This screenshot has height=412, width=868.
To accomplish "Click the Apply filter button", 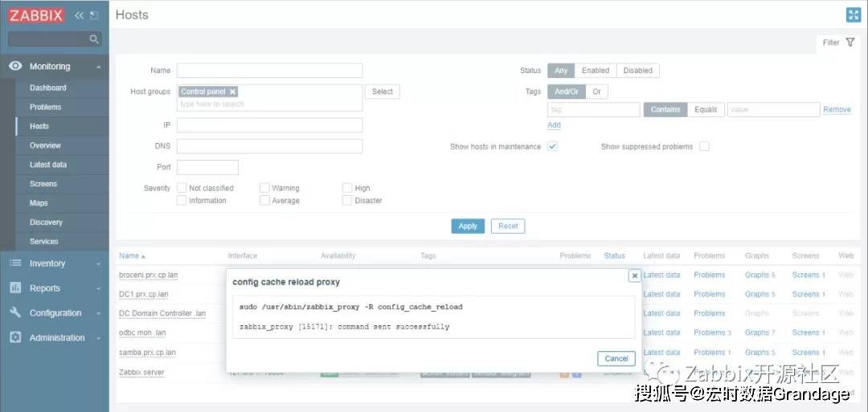I will pos(468,226).
